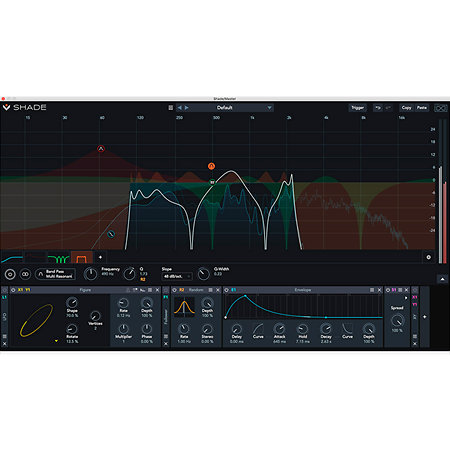
Task: Toggle the filter power circle button
Action: (10, 274)
